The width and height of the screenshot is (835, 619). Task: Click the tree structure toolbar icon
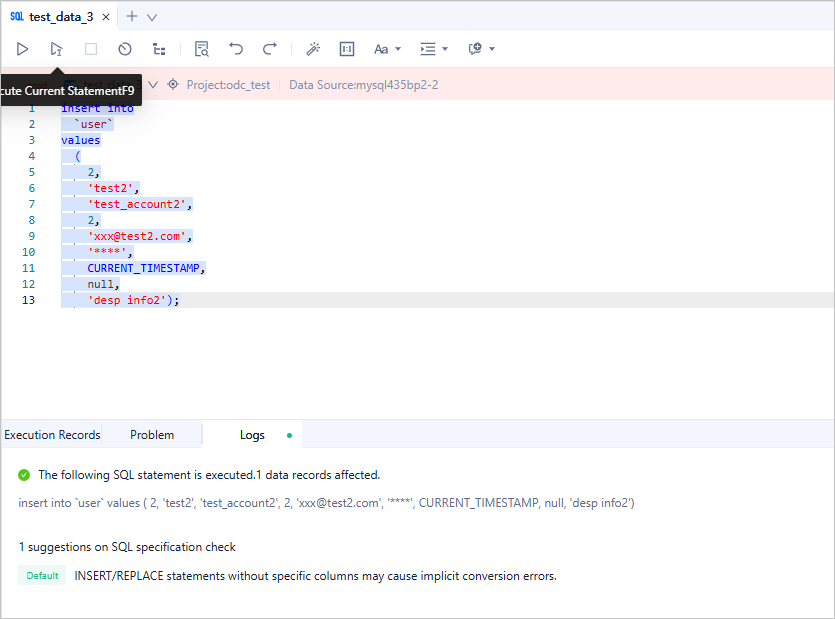(x=159, y=49)
